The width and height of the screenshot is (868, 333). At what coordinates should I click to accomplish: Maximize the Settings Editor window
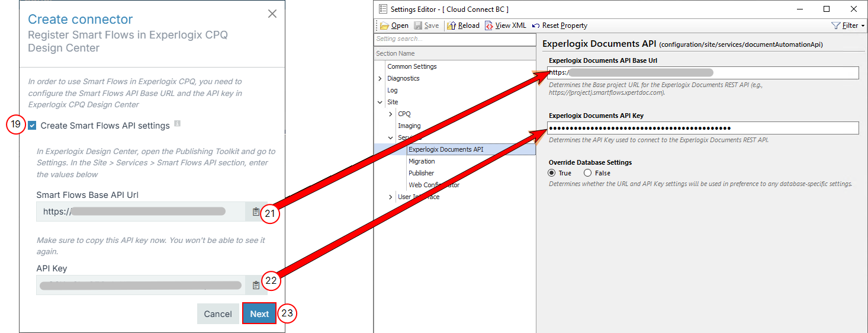827,9
